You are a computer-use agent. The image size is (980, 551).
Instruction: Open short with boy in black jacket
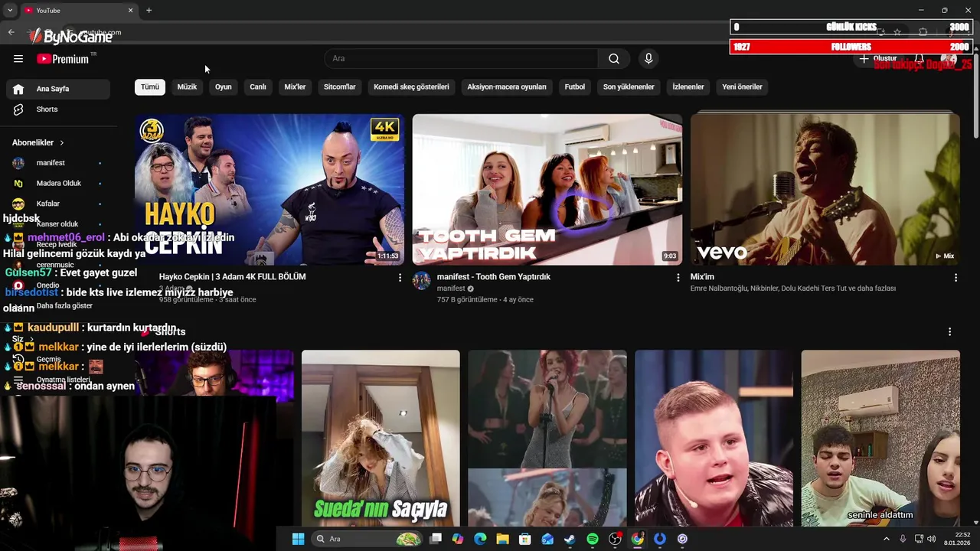714,439
